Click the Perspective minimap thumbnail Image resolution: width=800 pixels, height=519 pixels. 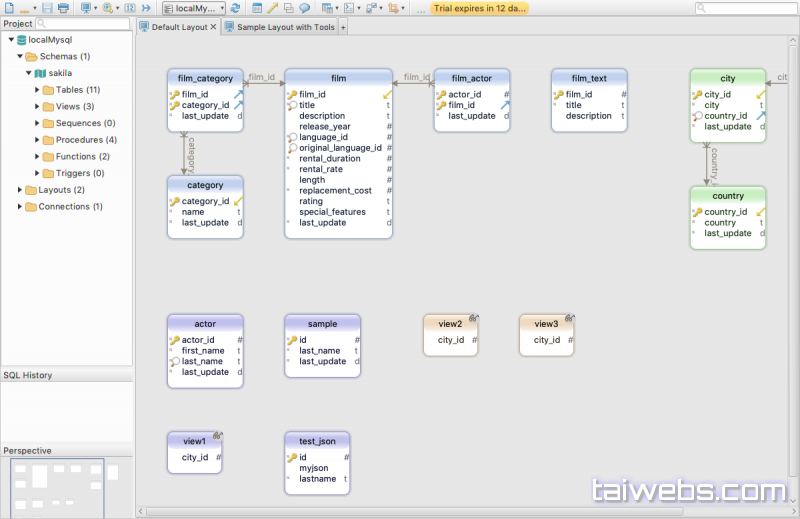click(58, 487)
